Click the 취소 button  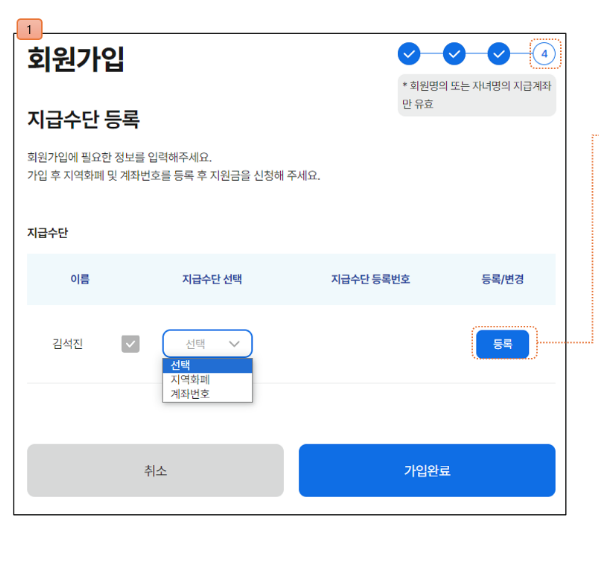coord(155,470)
